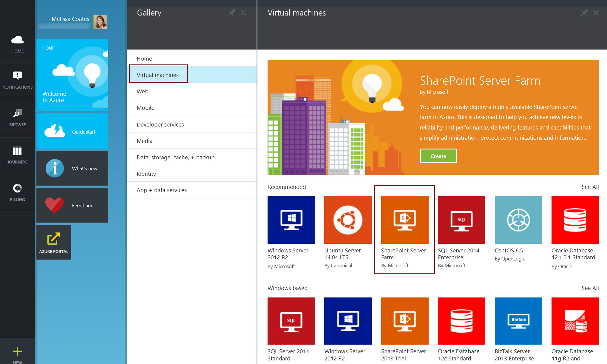Open the Billing icon in sidebar

point(17,188)
